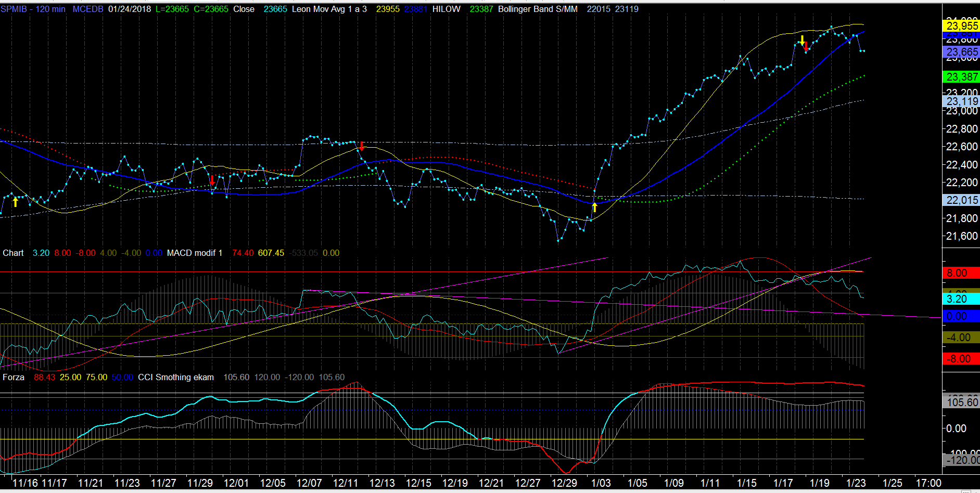980x493 pixels.
Task: Click the yellow down arrow near 1/18
Action: pyautogui.click(x=803, y=40)
